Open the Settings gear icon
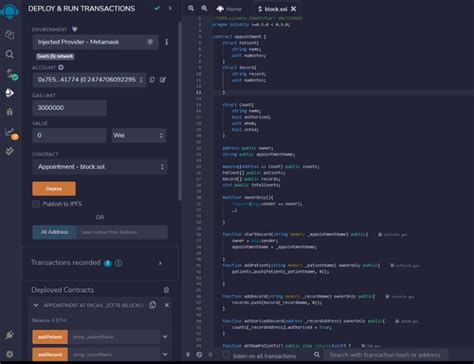The height and width of the screenshot is (364, 474). (9, 354)
